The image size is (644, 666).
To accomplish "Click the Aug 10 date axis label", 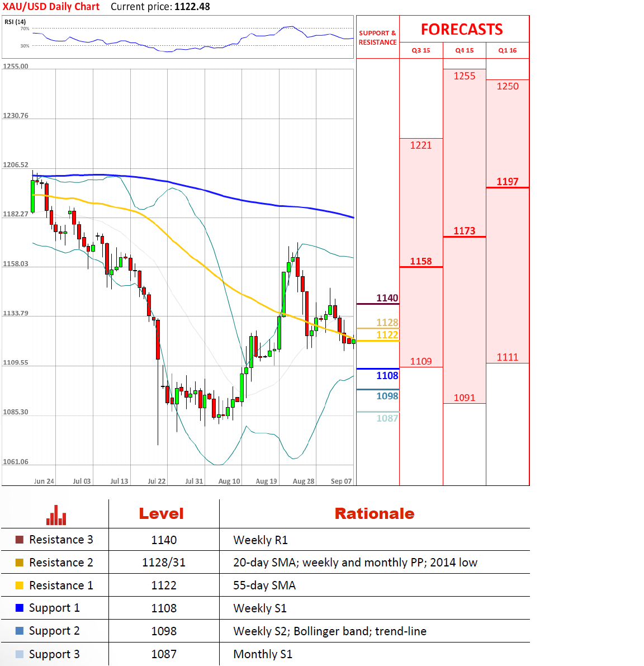I will 229,481.
